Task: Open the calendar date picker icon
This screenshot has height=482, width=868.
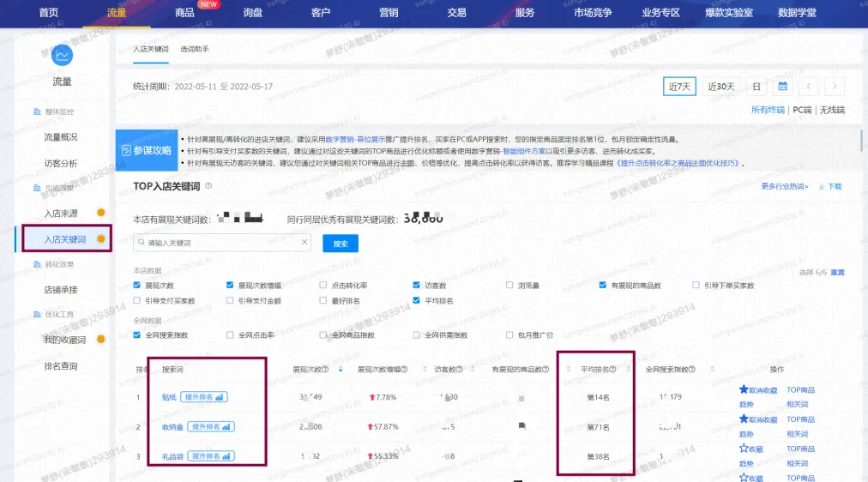Action: click(782, 87)
